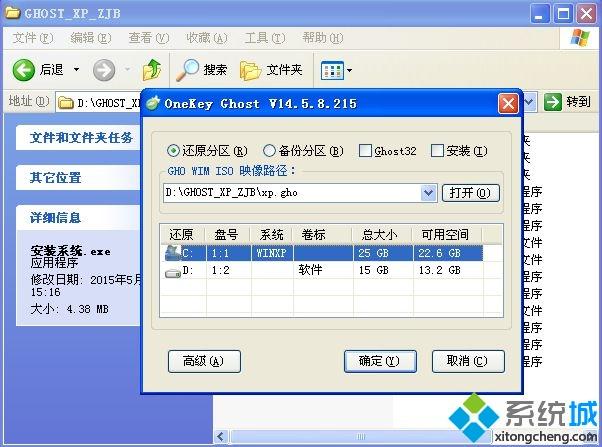Click the Windows flag logo
The height and width of the screenshot is (447, 602).
coord(580,38)
